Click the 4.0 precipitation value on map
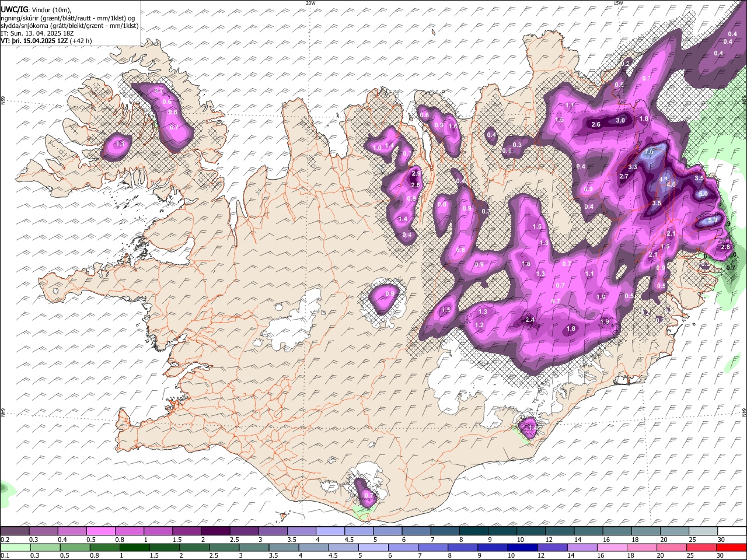This screenshot has width=747, height=560. coord(671,184)
